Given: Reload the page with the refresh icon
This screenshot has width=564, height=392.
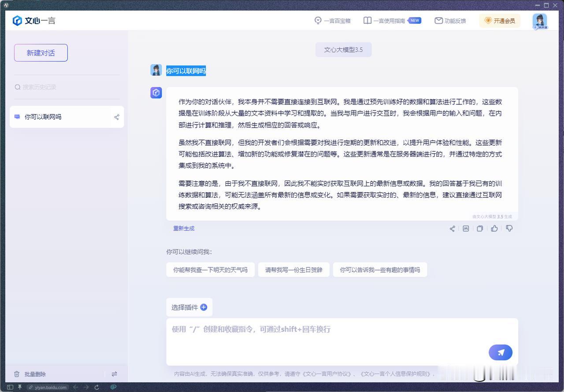Looking at the screenshot, I should click(96, 387).
